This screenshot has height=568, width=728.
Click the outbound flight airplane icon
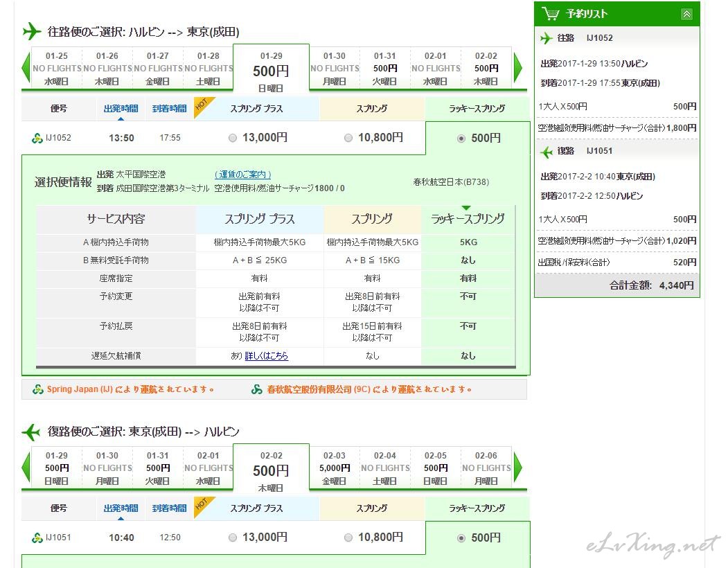point(32,32)
